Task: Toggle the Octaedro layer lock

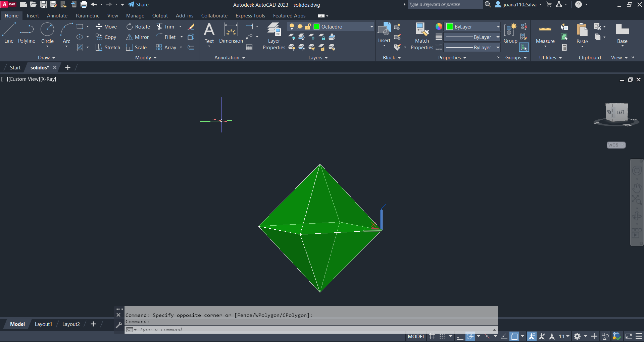Action: [308, 27]
